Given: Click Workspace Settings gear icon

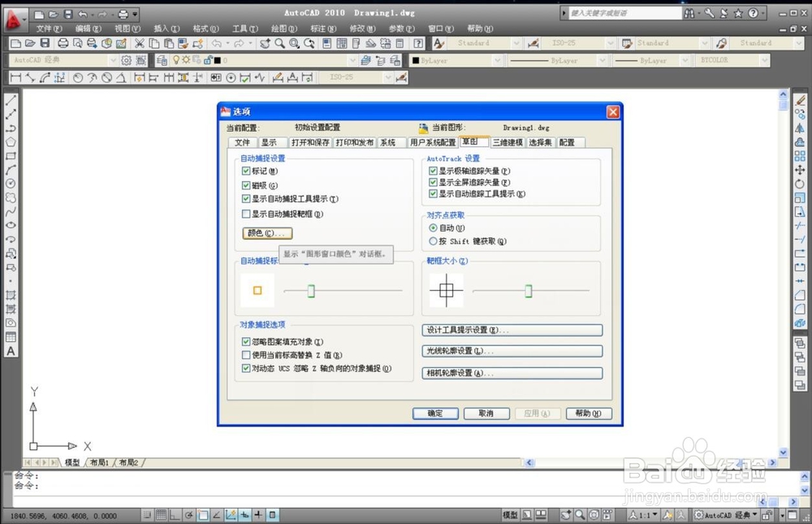Looking at the screenshot, I should tap(126, 61).
